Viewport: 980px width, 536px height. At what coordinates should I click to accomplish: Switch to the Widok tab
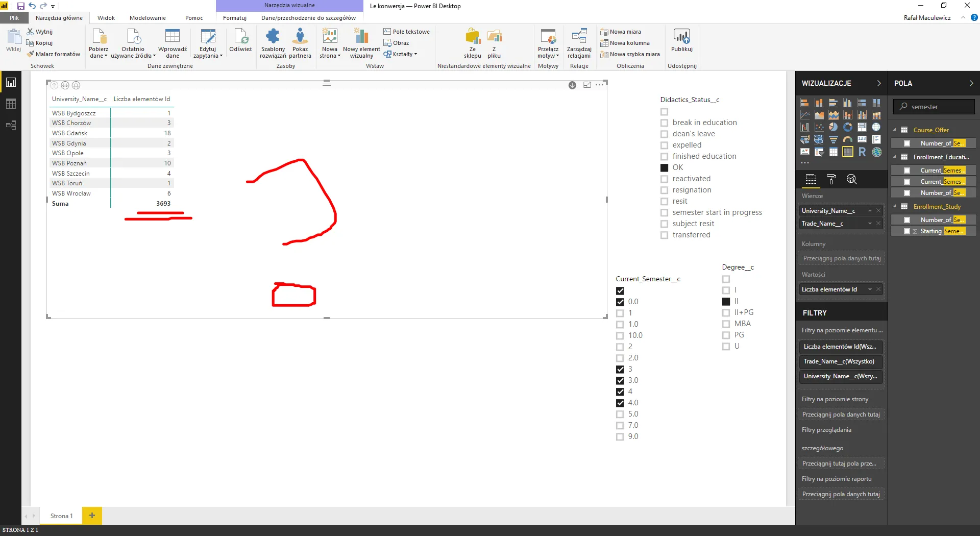click(x=106, y=18)
